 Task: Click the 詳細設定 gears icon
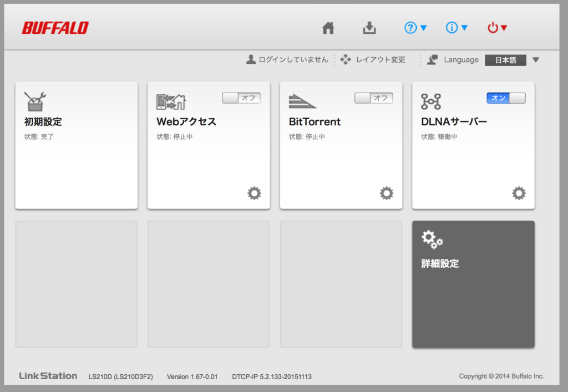pyautogui.click(x=432, y=240)
